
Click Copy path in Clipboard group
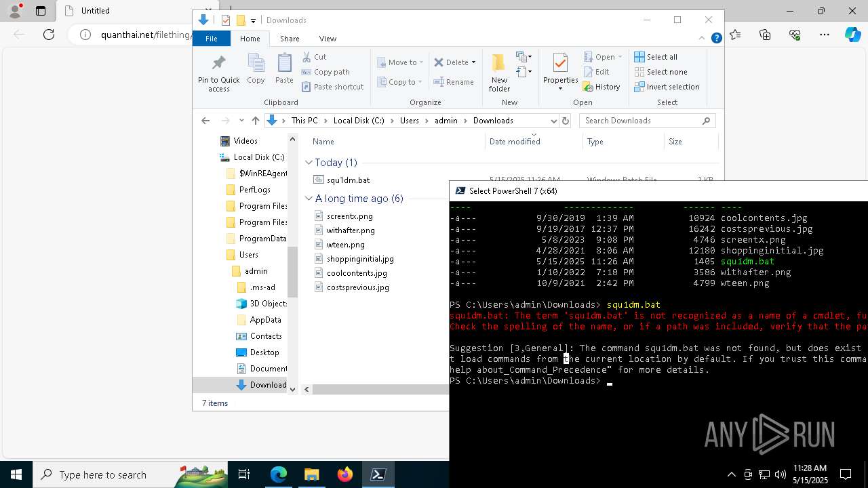[x=325, y=72]
